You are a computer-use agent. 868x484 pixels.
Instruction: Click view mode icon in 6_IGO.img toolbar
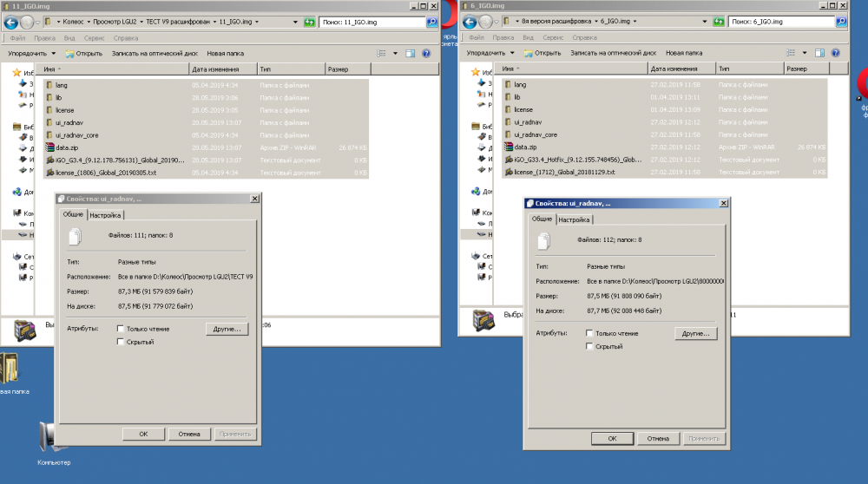(791, 53)
